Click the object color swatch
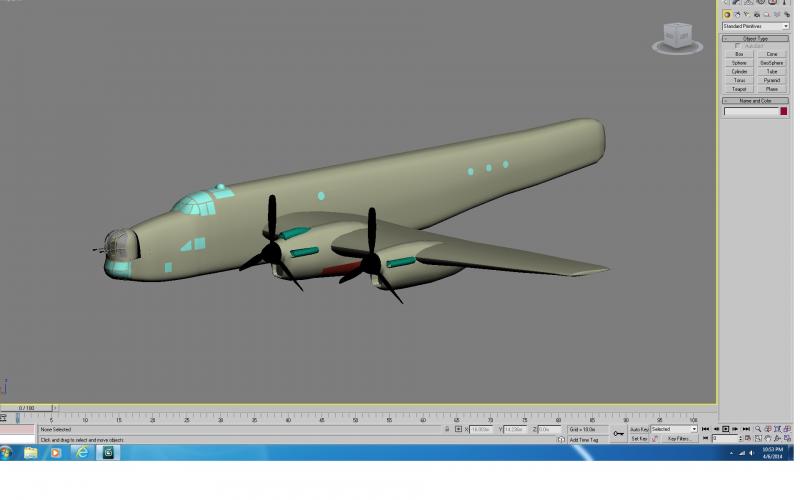Image resolution: width=800 pixels, height=500 pixels. coord(784,111)
